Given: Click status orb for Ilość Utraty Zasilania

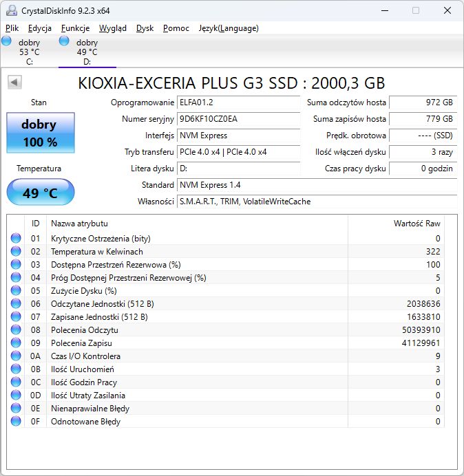Looking at the screenshot, I should 16,395.
